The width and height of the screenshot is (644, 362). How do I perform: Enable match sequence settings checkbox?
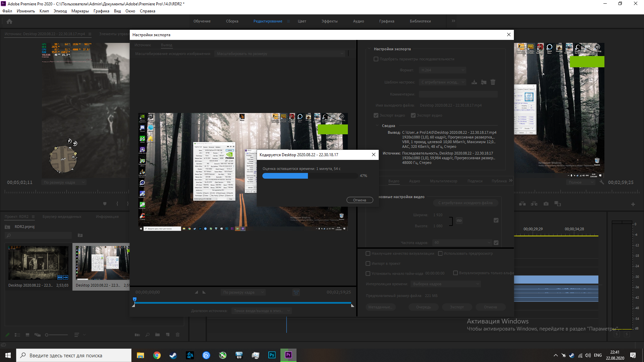pyautogui.click(x=376, y=59)
